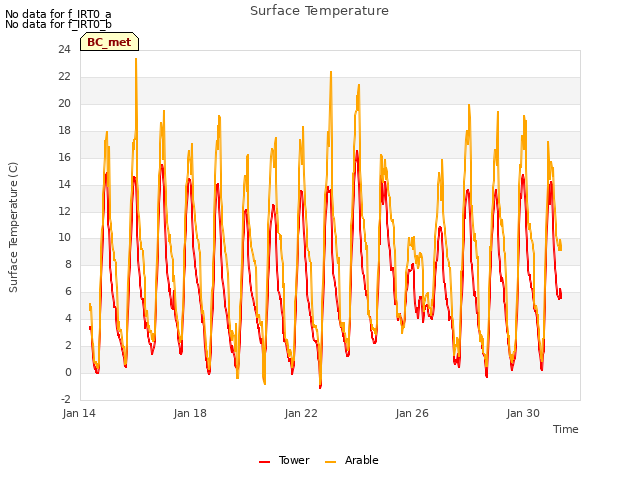Click the 16 y-axis tick label

click(64, 158)
